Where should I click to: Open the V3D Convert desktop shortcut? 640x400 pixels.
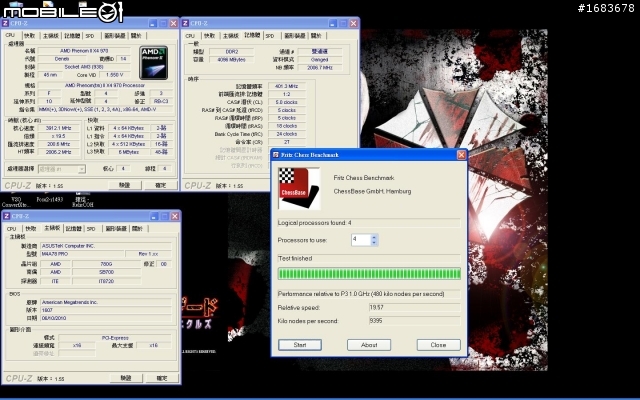[16, 200]
